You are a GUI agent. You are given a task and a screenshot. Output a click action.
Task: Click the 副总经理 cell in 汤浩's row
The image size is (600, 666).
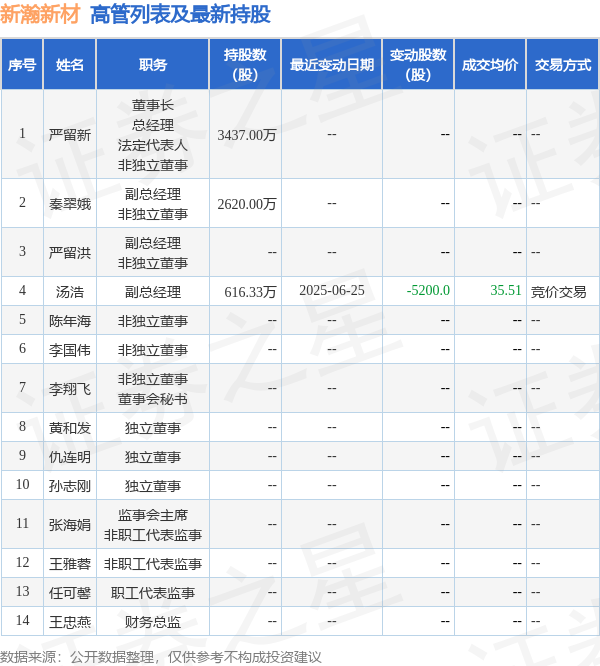coord(153,292)
